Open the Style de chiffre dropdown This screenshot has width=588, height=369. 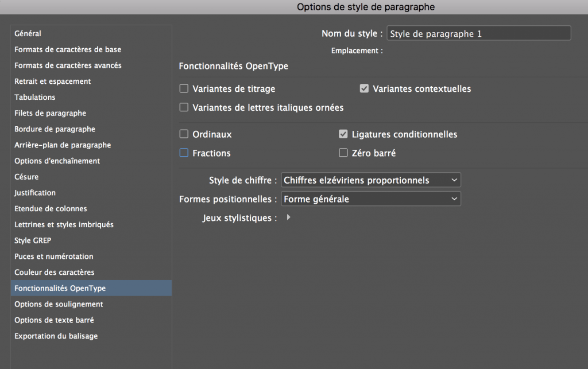pos(371,180)
